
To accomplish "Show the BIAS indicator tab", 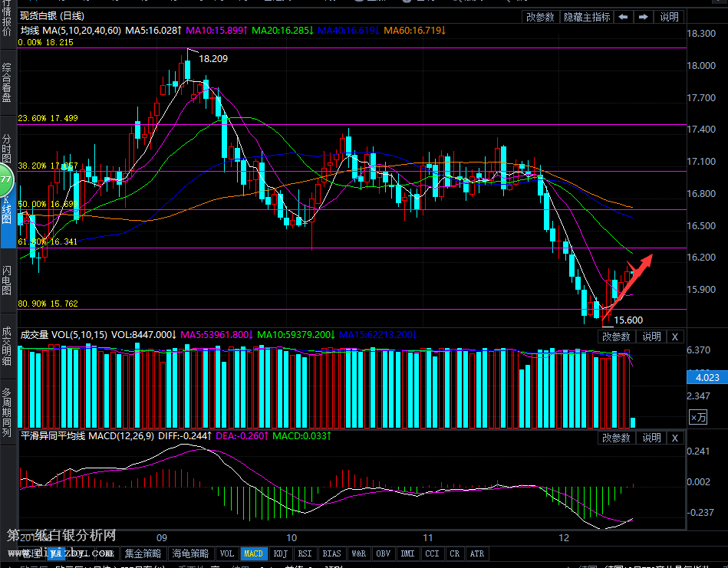I will click(x=331, y=553).
